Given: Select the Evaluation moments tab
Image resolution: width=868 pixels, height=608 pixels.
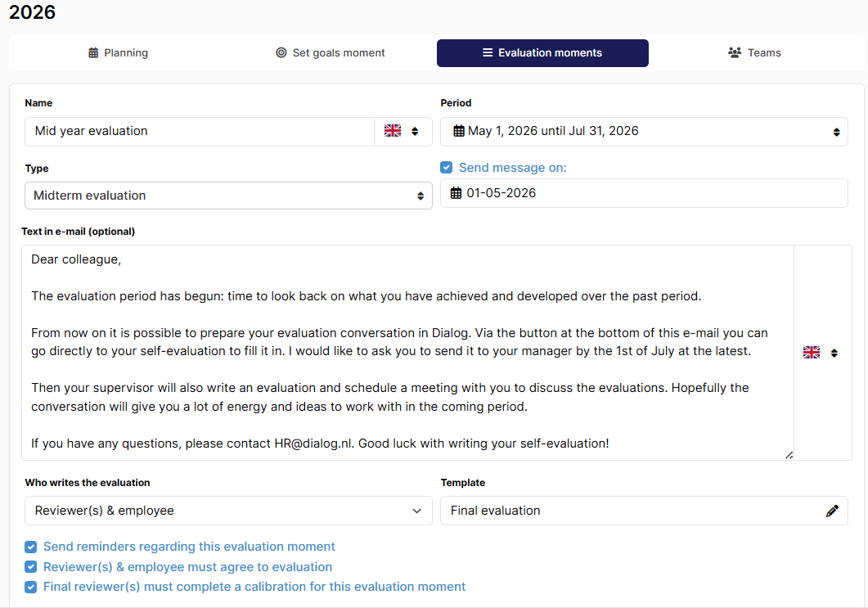Looking at the screenshot, I should [x=542, y=53].
